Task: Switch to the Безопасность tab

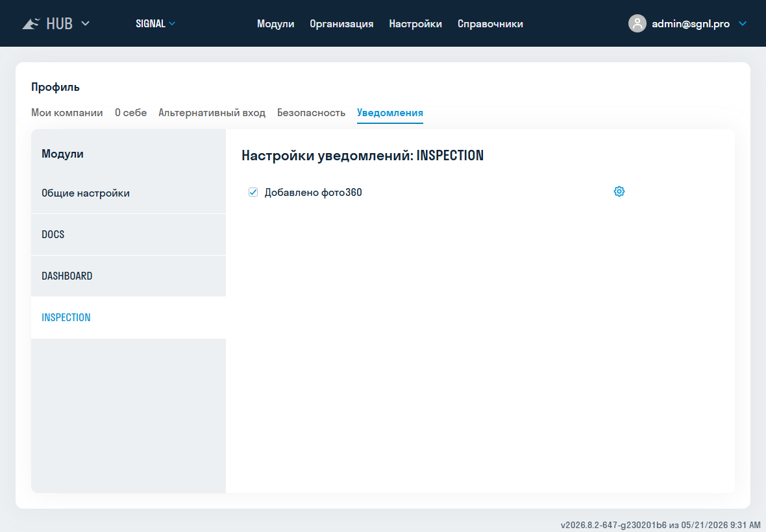Action: tap(311, 113)
